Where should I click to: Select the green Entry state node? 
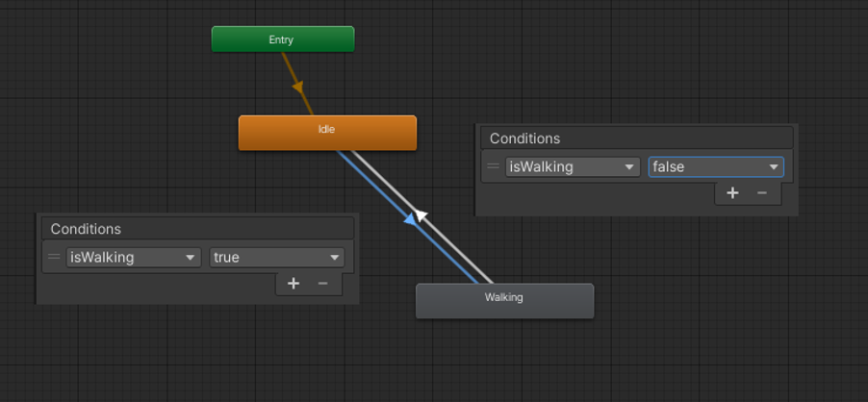point(283,39)
